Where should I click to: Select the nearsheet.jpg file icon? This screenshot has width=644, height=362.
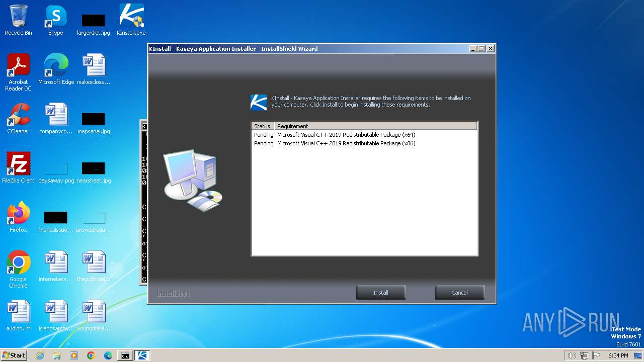(94, 171)
